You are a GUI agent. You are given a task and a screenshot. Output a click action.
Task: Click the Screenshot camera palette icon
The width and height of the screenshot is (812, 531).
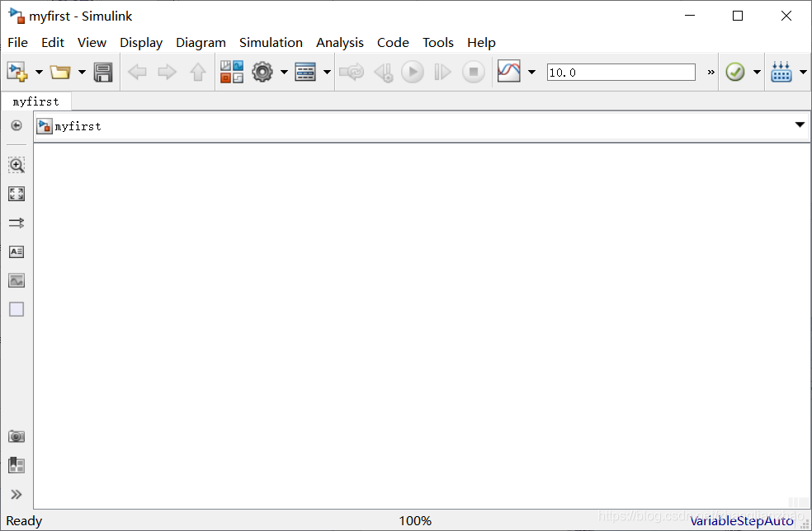tap(17, 436)
